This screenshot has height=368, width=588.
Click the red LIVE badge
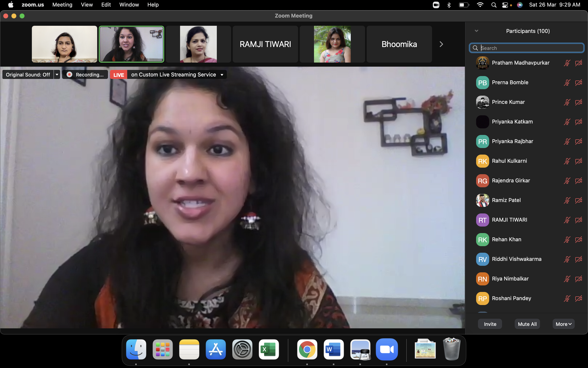pyautogui.click(x=119, y=75)
